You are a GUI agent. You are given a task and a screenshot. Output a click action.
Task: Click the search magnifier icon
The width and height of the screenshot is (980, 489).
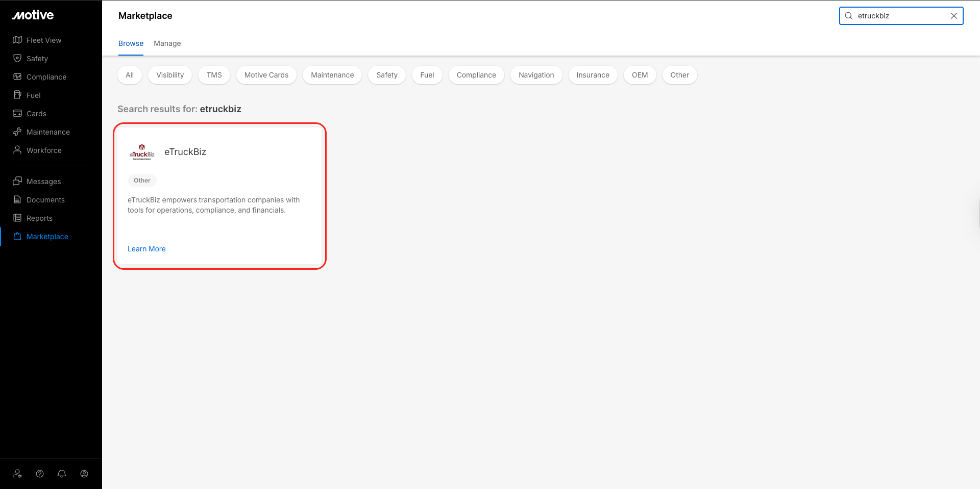click(849, 16)
